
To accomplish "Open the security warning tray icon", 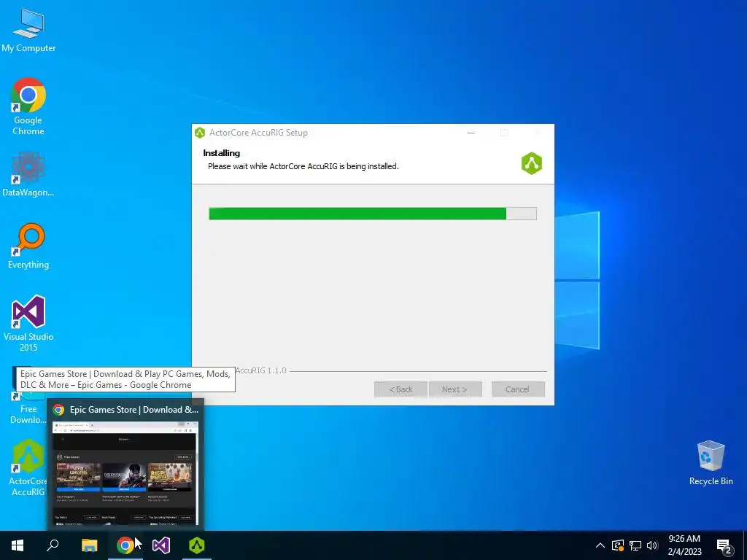I will [x=618, y=545].
